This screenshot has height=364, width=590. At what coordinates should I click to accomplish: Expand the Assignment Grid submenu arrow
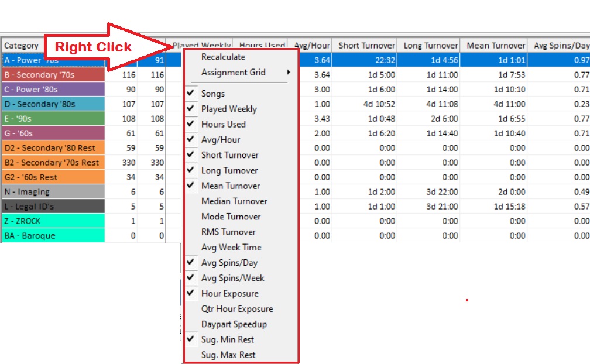click(x=289, y=73)
